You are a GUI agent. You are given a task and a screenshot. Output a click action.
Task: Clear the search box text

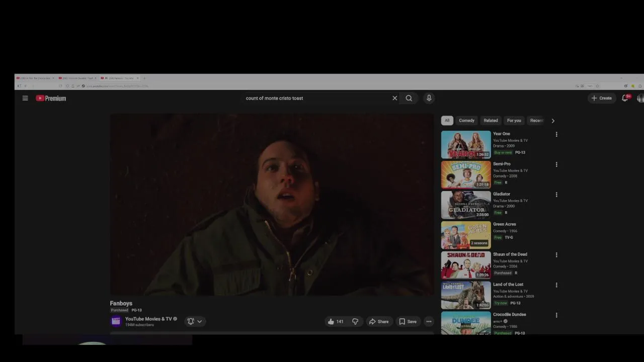click(x=394, y=98)
